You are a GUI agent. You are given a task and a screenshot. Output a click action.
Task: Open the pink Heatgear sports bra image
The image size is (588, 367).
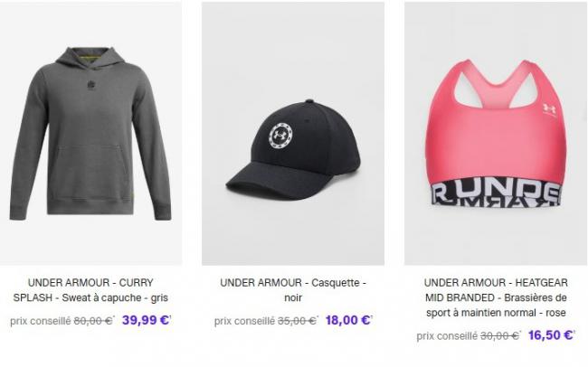coord(496,134)
